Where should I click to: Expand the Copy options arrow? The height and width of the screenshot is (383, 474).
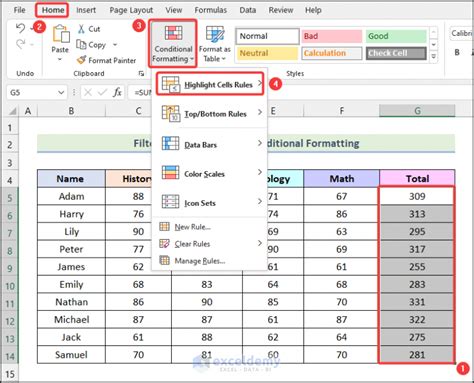point(115,44)
